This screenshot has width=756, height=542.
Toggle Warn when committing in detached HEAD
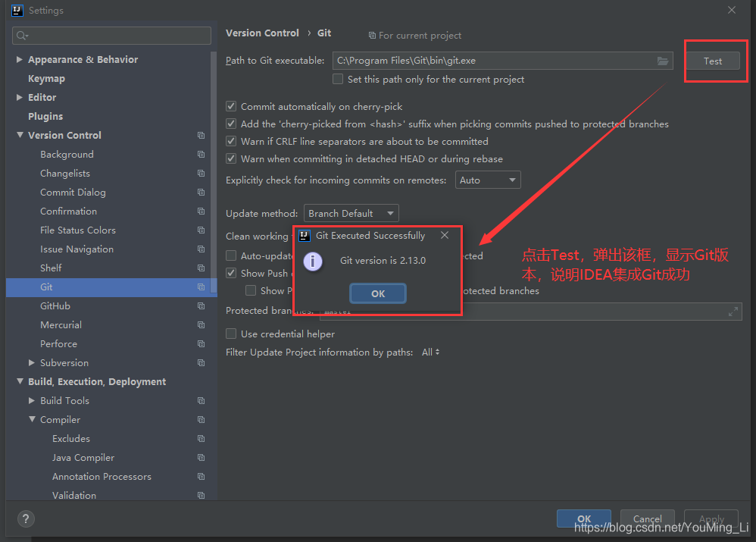coord(231,158)
